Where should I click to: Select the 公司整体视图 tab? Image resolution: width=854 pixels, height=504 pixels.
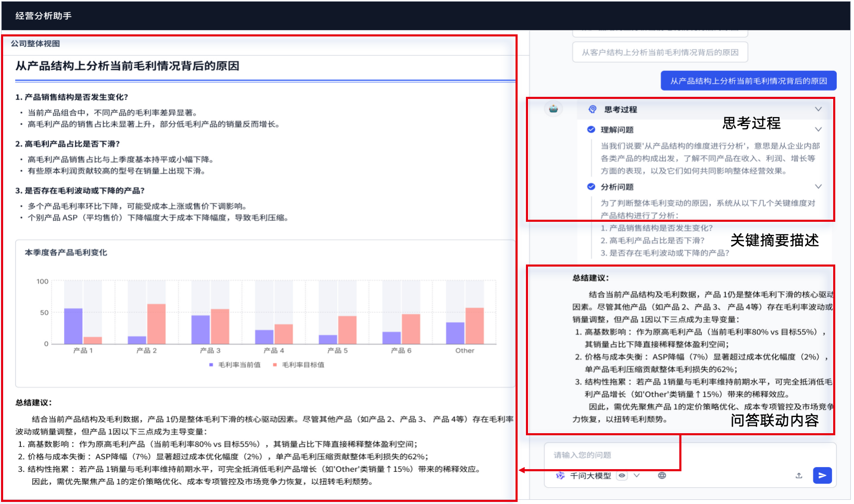[x=35, y=44]
